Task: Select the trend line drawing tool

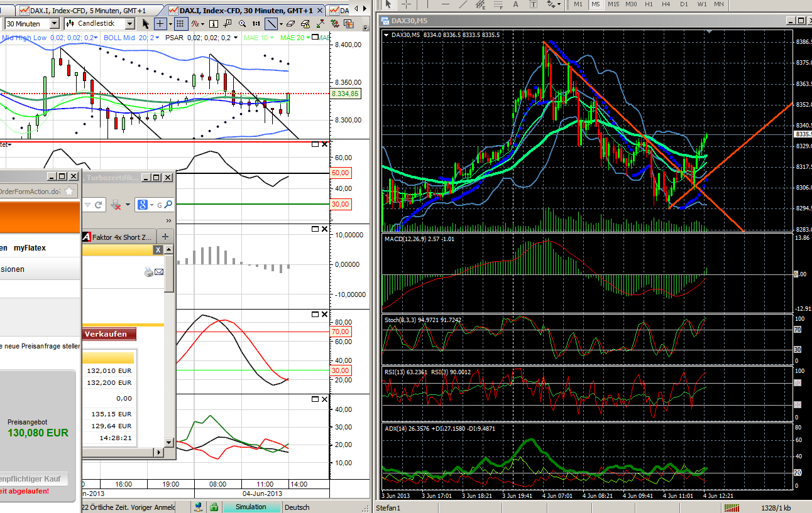Action: click(x=272, y=24)
